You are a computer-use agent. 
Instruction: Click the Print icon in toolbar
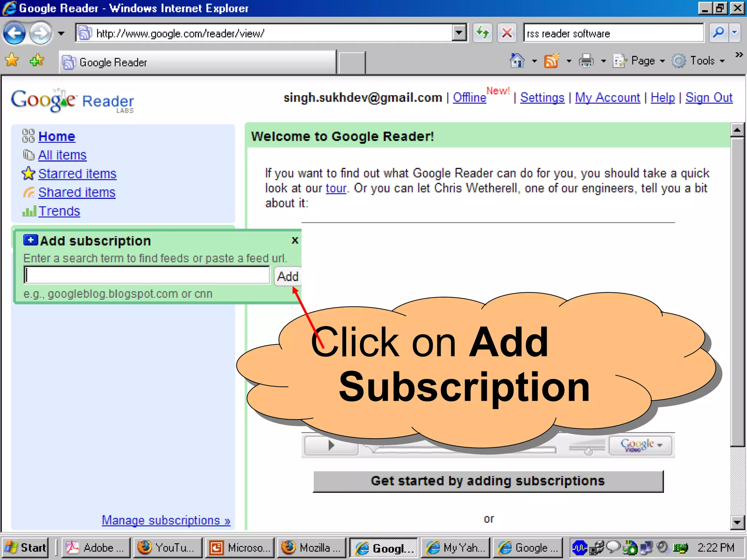click(586, 61)
